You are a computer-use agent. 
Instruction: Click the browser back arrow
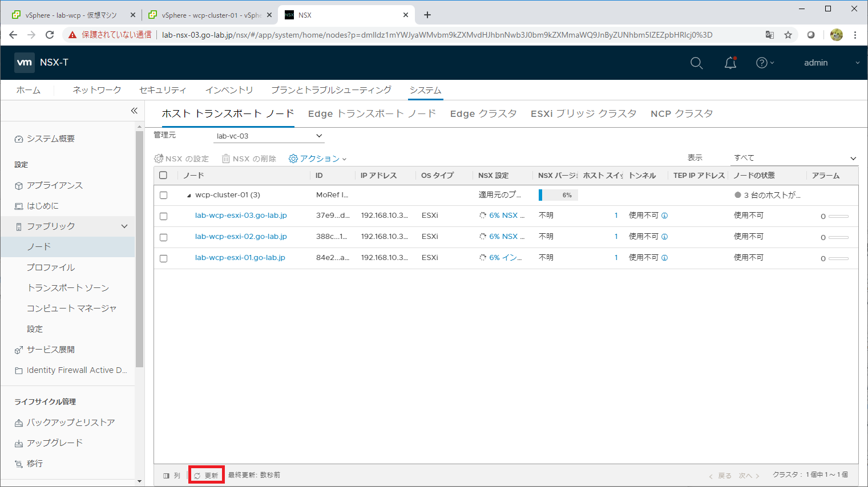(x=13, y=35)
